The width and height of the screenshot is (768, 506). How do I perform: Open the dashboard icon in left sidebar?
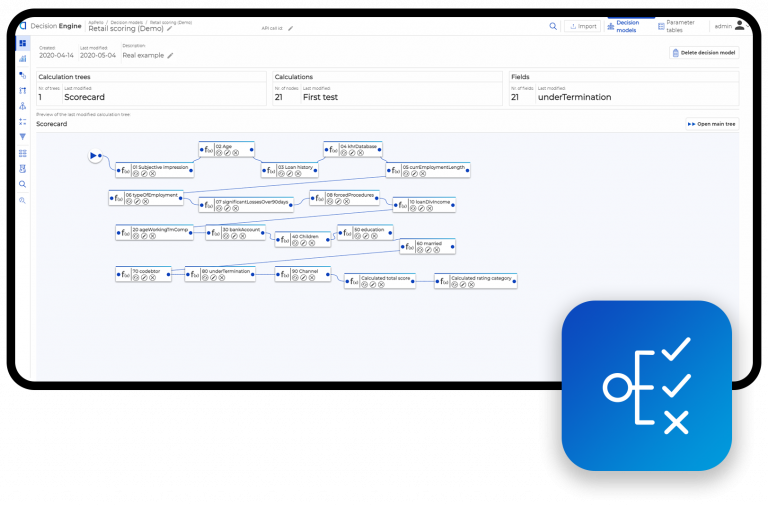(22, 43)
